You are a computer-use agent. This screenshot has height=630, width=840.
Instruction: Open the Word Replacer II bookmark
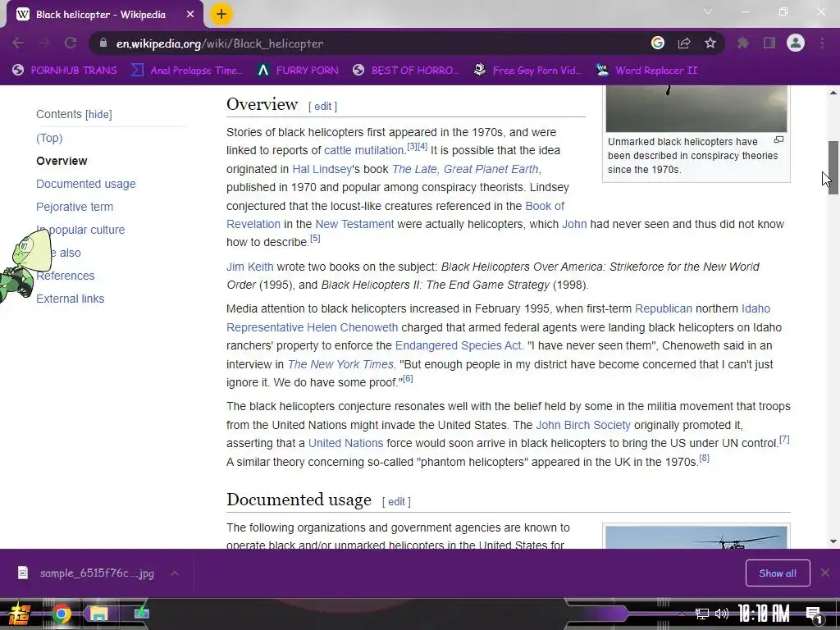tap(647, 71)
